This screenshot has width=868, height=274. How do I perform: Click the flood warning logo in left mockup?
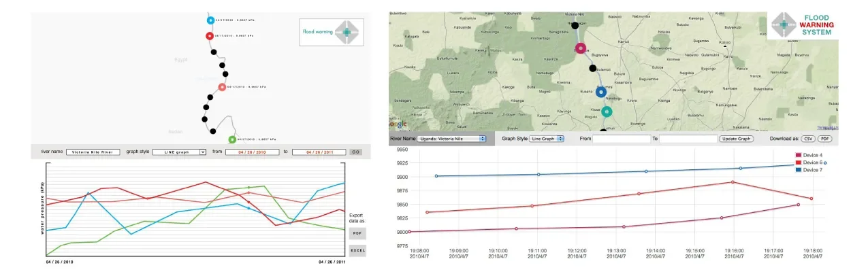pyautogui.click(x=332, y=32)
